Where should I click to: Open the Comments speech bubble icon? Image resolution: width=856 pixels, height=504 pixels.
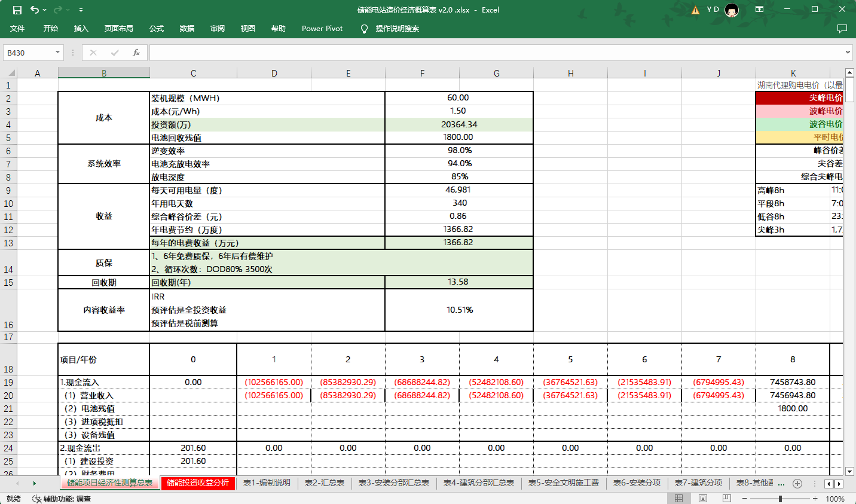(x=842, y=29)
